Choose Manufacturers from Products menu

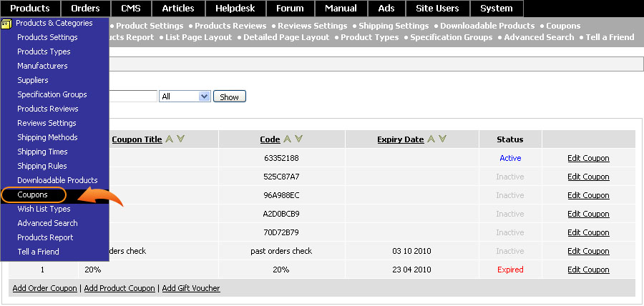(42, 66)
